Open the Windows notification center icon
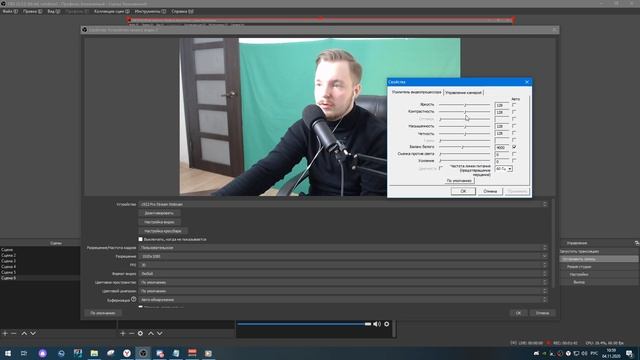The image size is (640, 360). [x=629, y=353]
